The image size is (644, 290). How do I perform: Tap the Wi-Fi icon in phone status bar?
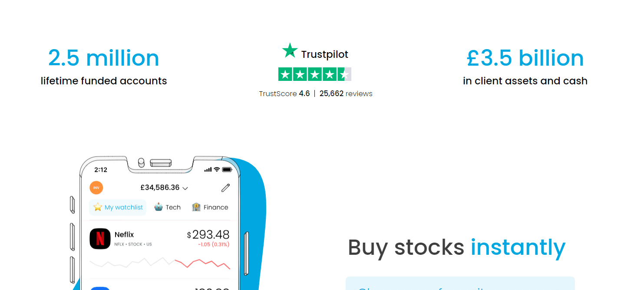tap(217, 170)
